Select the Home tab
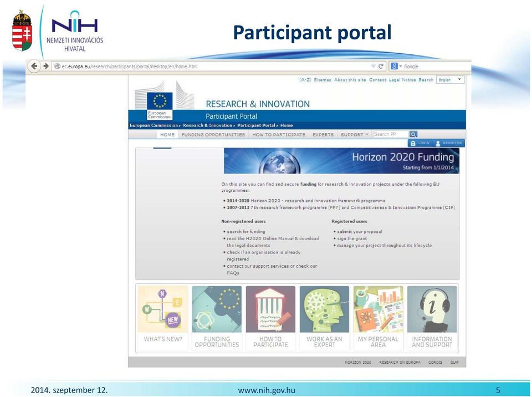Screen dimensions: 532x397 (167, 135)
